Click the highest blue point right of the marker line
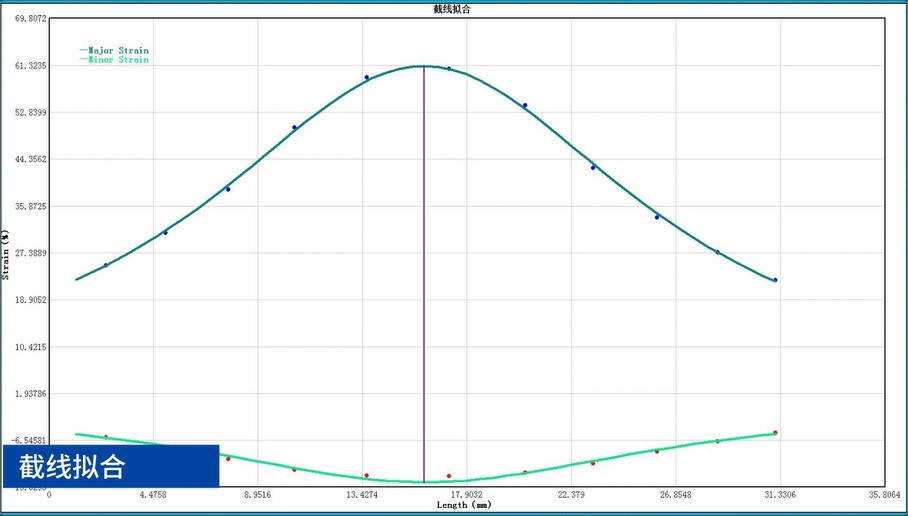The width and height of the screenshot is (908, 516). coord(449,69)
